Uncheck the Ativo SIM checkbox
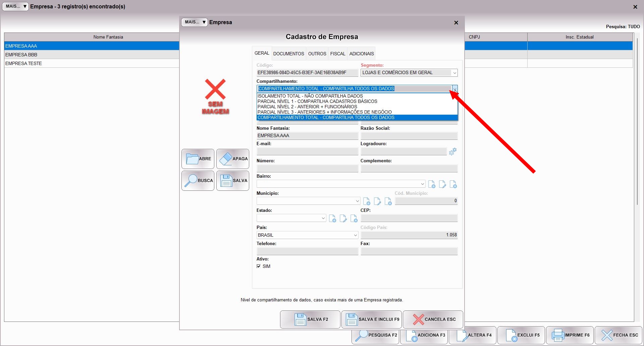The image size is (644, 346). coord(259,266)
